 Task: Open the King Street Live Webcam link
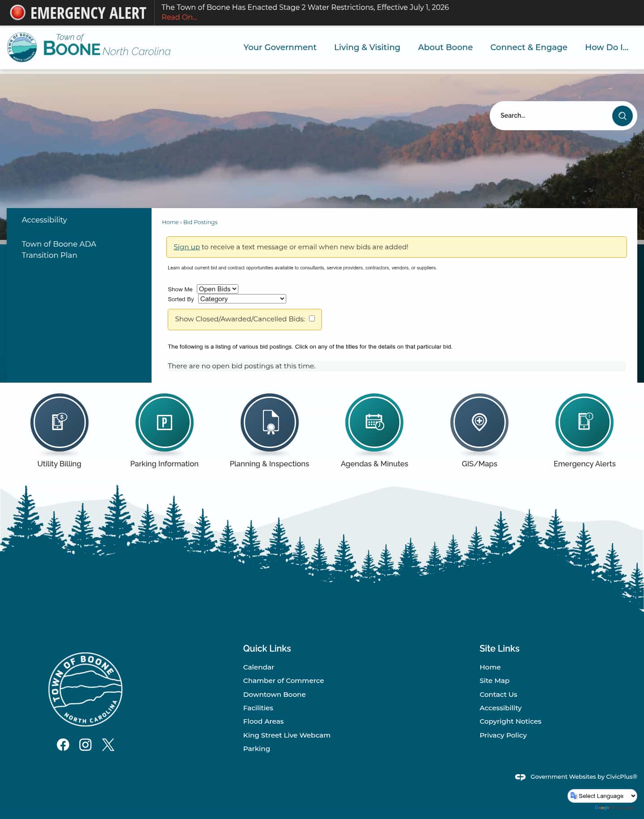coord(287,735)
